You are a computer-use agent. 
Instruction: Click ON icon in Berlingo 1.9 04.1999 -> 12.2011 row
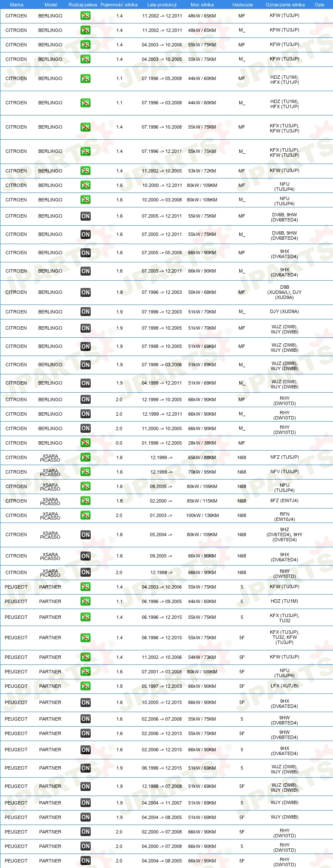click(x=85, y=383)
